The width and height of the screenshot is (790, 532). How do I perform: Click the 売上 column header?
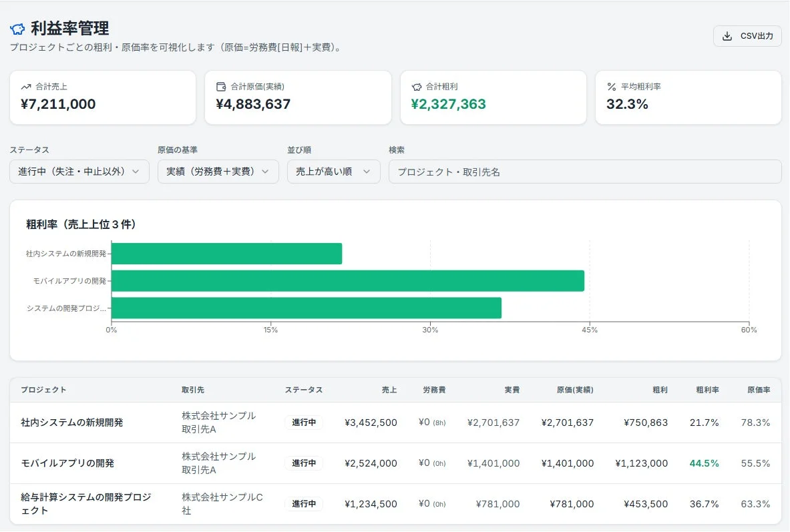click(389, 390)
